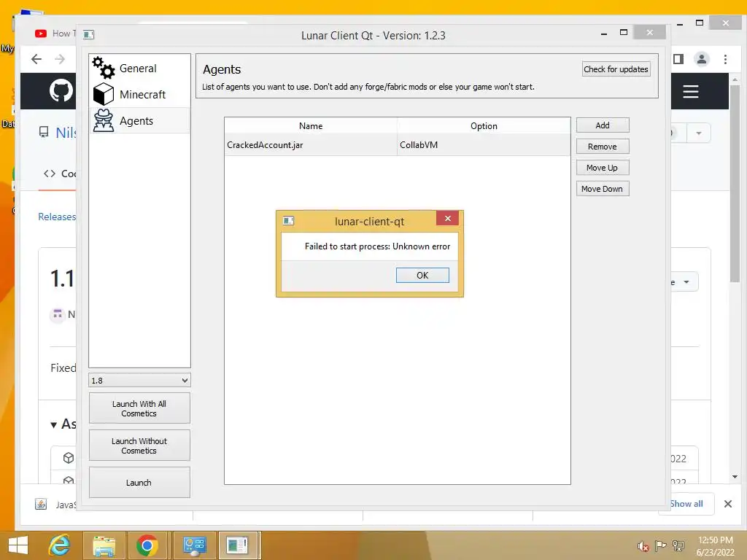This screenshot has height=560, width=747.
Task: Go back in the Chrome window
Action: pyautogui.click(x=36, y=59)
